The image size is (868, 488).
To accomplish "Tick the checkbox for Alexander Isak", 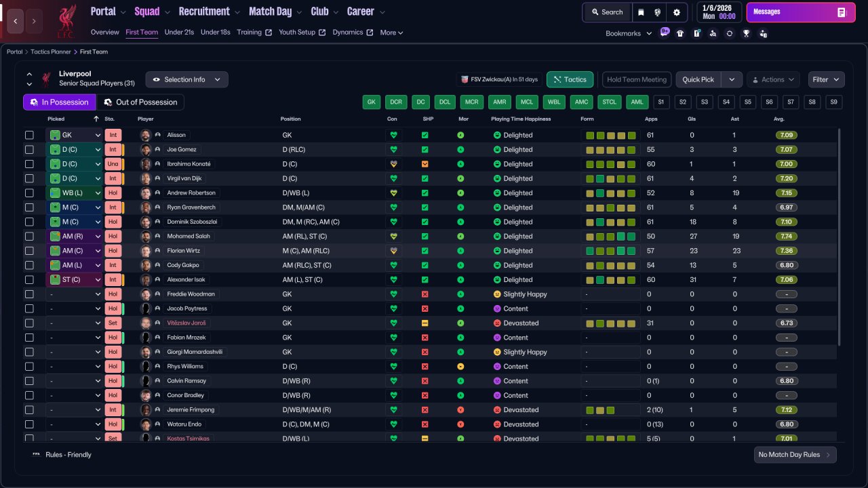I will click(29, 280).
